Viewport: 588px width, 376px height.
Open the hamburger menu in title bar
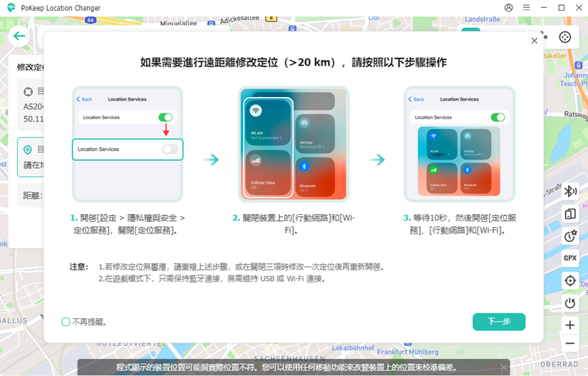[526, 8]
